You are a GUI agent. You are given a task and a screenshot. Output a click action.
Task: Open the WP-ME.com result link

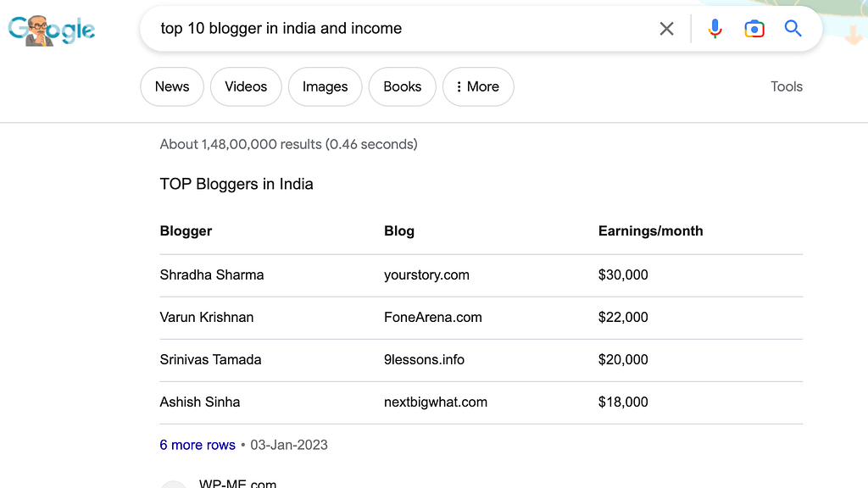pyautogui.click(x=238, y=483)
